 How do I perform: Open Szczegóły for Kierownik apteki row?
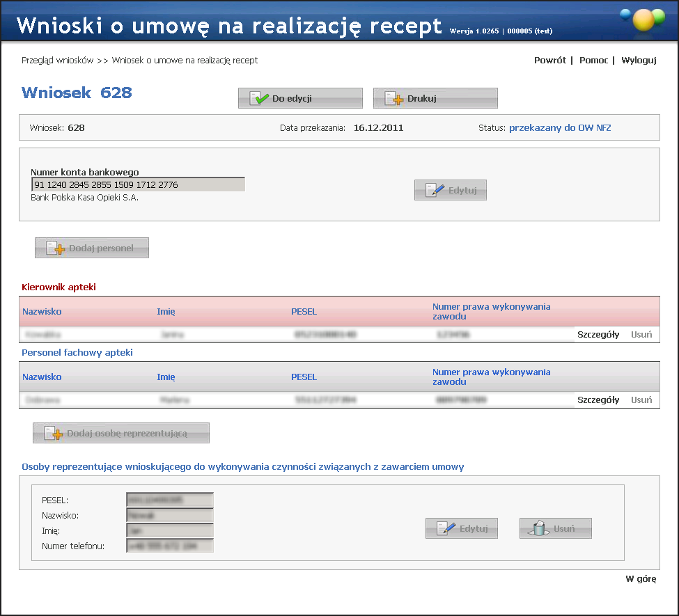tap(598, 335)
